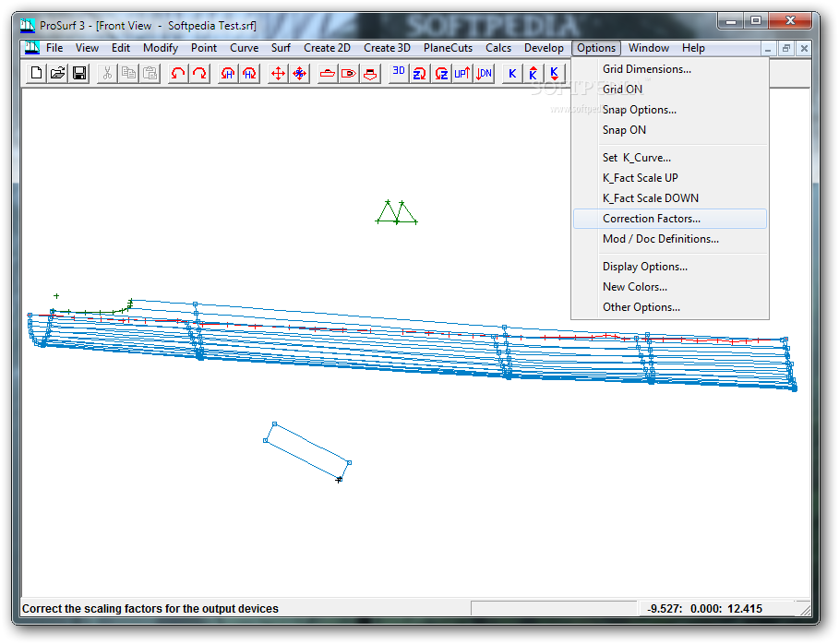Select K_Fact Scale DOWN entry
The height and width of the screenshot is (644, 839).
point(670,198)
